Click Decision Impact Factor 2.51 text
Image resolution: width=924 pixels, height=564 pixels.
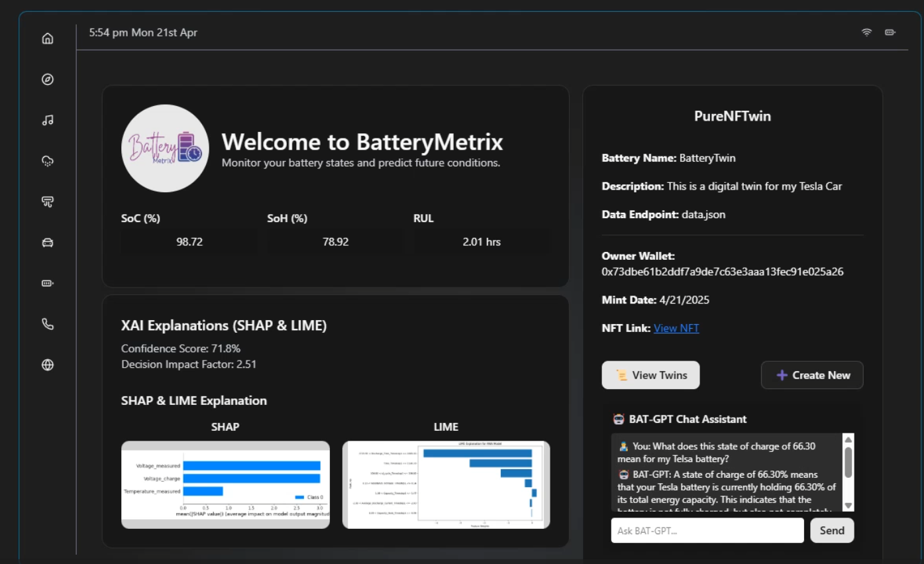(189, 364)
